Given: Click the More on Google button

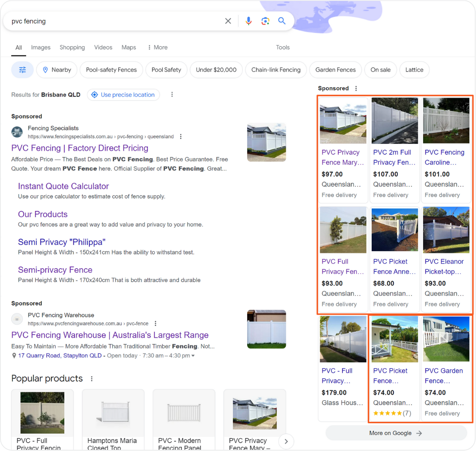Looking at the screenshot, I should (x=396, y=433).
